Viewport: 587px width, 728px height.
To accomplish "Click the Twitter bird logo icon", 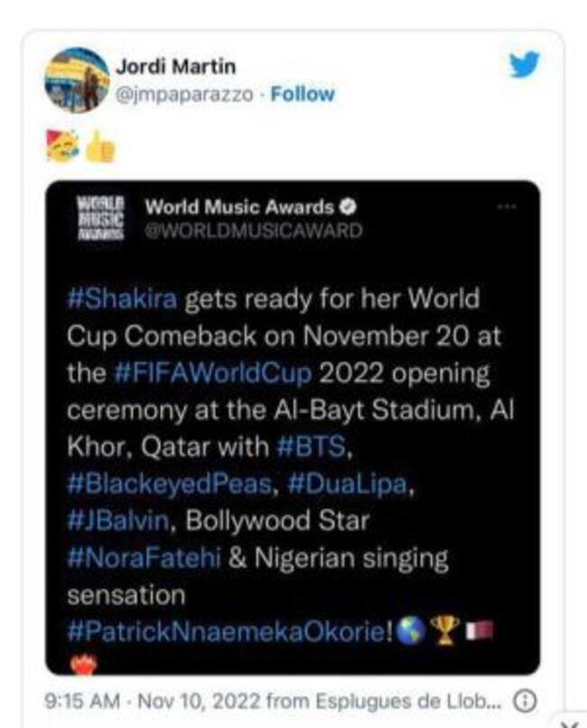I will [524, 65].
